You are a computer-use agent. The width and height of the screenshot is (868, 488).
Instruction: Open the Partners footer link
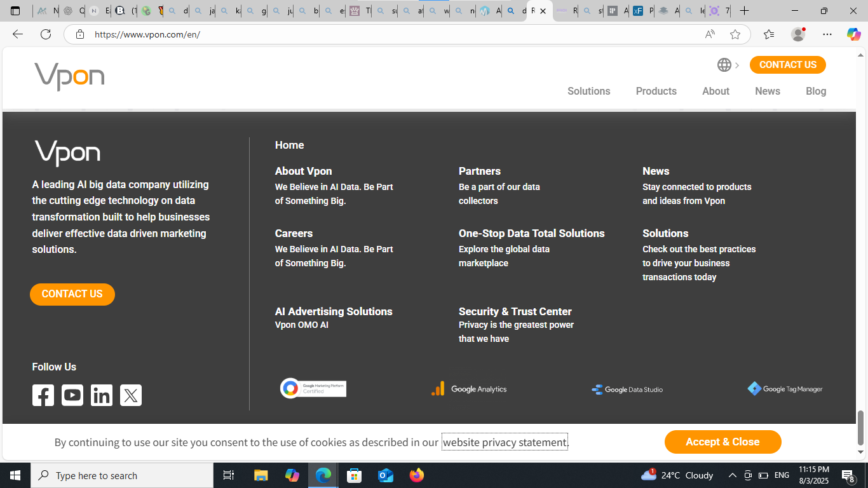pyautogui.click(x=480, y=171)
